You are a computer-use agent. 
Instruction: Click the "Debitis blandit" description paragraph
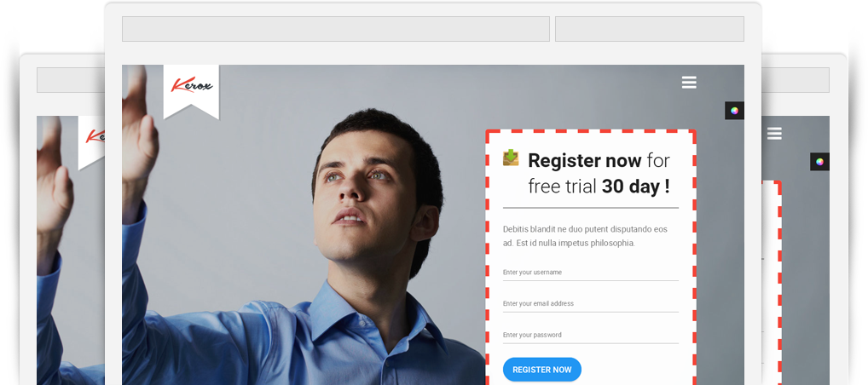tap(585, 236)
